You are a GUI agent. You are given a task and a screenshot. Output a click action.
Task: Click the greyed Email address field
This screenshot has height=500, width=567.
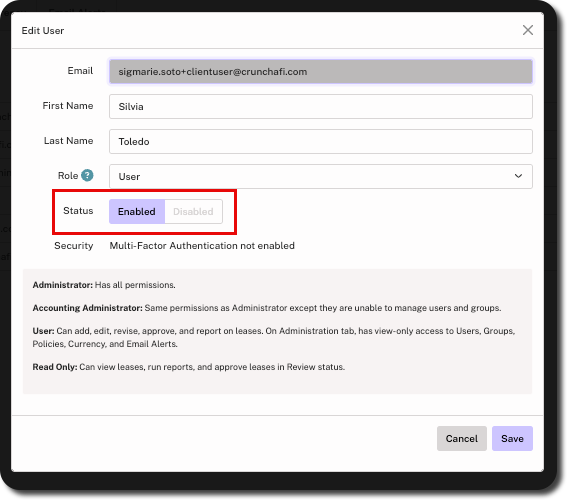pos(321,72)
